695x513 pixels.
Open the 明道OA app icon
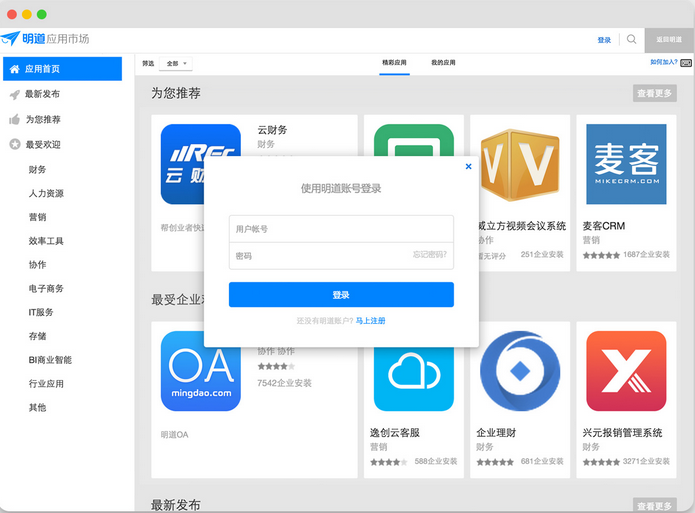[x=200, y=371]
